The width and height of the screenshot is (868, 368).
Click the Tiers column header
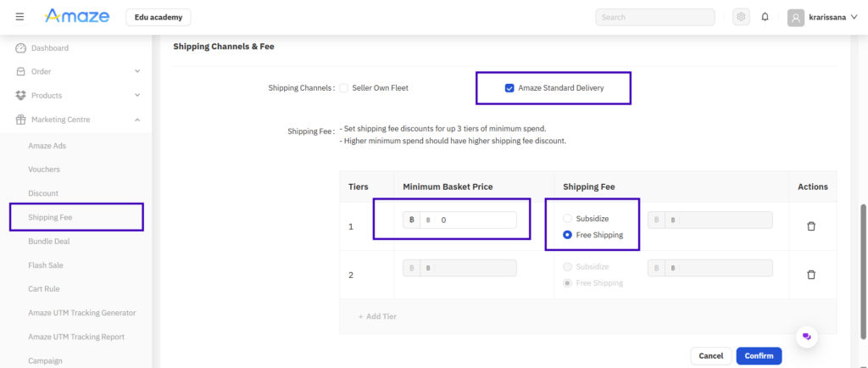point(359,187)
